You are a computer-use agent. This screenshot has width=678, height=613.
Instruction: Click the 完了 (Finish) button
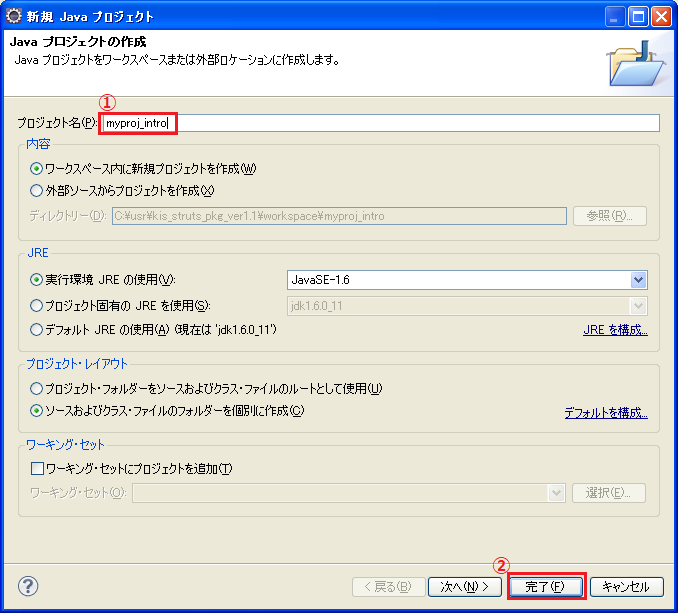pos(546,587)
